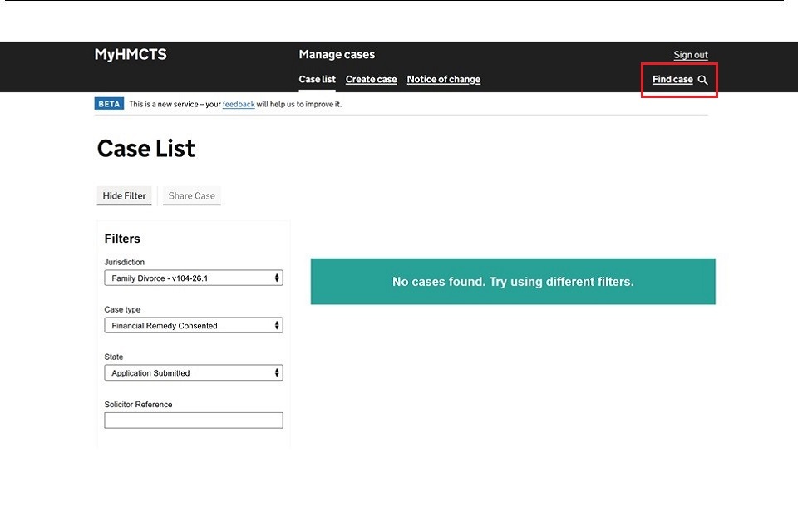
Task: Click the Manage cases header title
Action: tap(337, 55)
